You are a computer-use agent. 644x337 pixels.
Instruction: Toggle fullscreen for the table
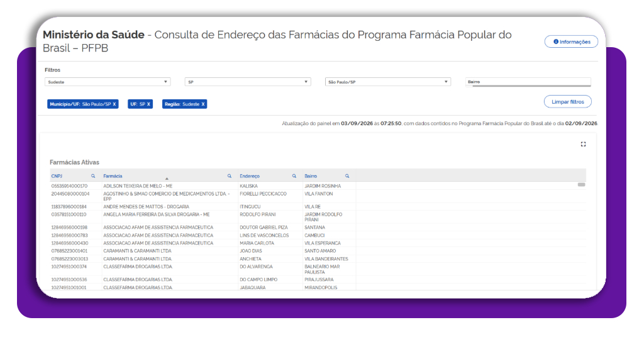(583, 144)
